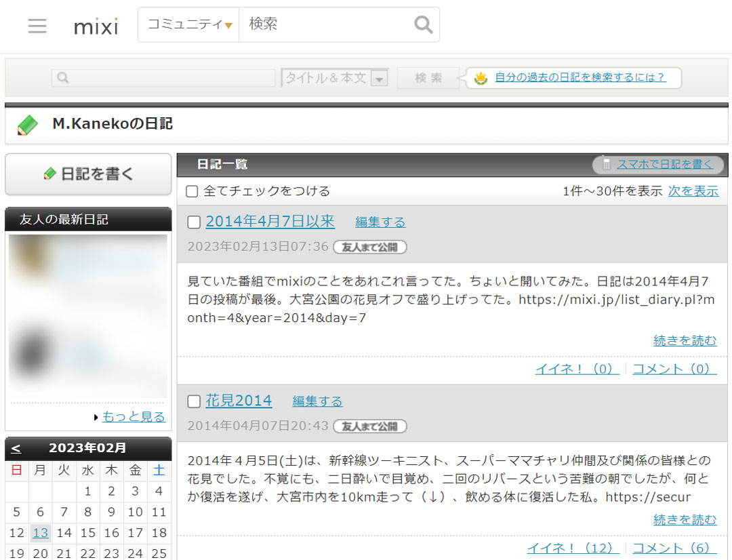Viewport: 732px width, 560px height.
Task: Click the M.Kanekoの日記 page title
Action: [x=113, y=124]
